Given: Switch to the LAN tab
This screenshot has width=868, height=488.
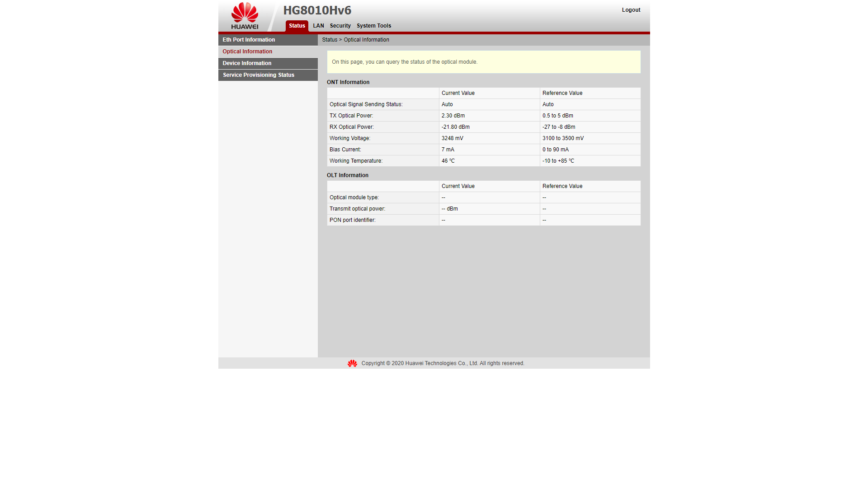Looking at the screenshot, I should [x=318, y=26].
